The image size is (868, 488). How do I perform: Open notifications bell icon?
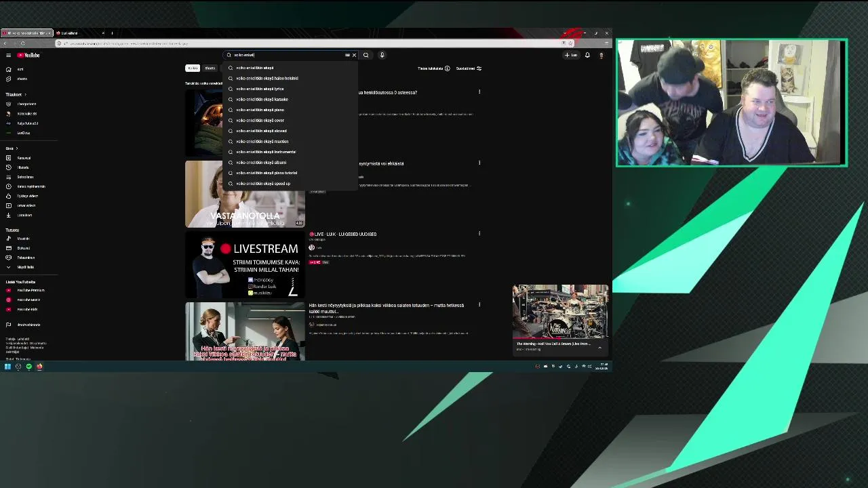[587, 55]
